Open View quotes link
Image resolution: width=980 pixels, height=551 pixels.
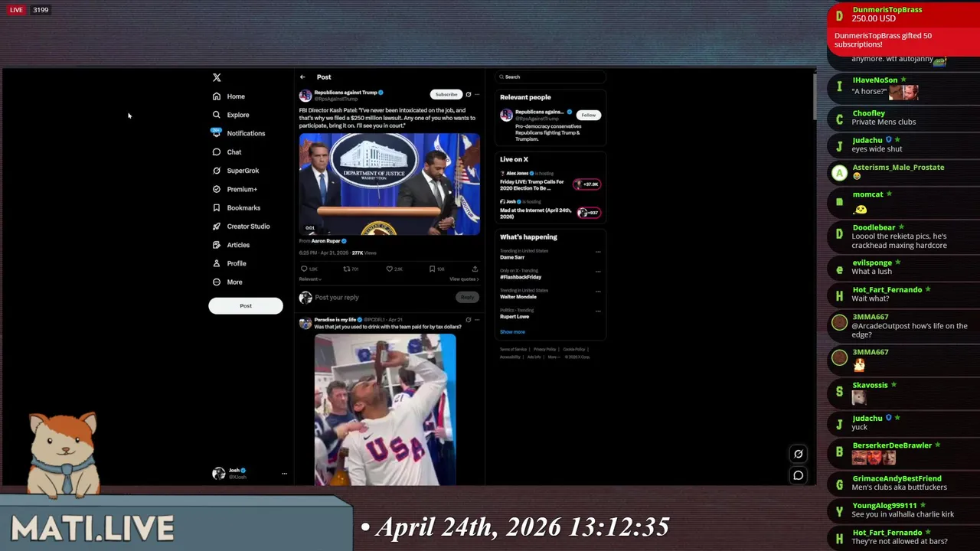click(464, 279)
